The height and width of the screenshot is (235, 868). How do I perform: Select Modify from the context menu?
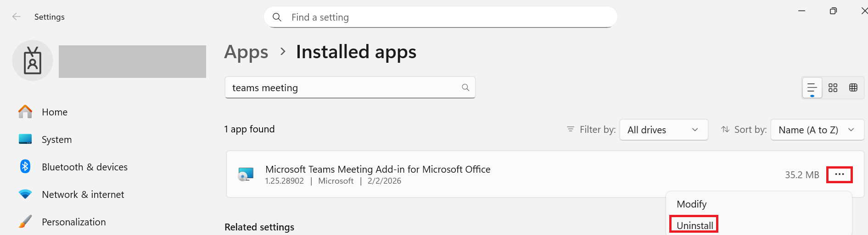pos(691,204)
